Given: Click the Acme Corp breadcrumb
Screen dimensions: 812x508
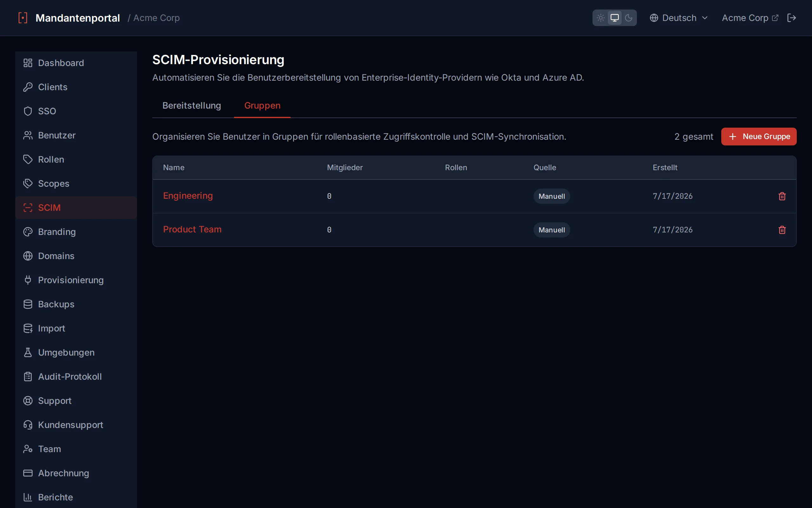Looking at the screenshot, I should point(156,18).
